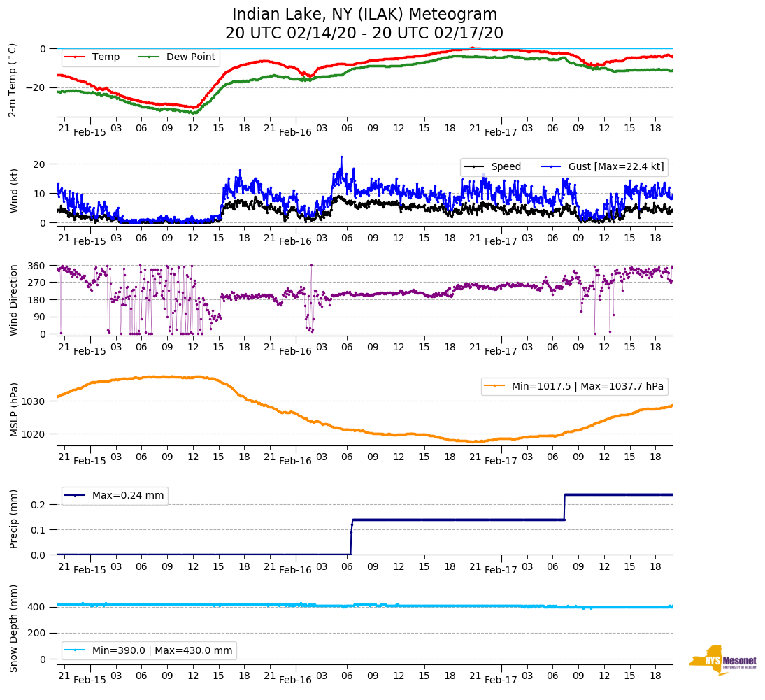Click the 'Max=0.24 mm' precip legend label
The height and width of the screenshot is (700, 765).
(128, 496)
